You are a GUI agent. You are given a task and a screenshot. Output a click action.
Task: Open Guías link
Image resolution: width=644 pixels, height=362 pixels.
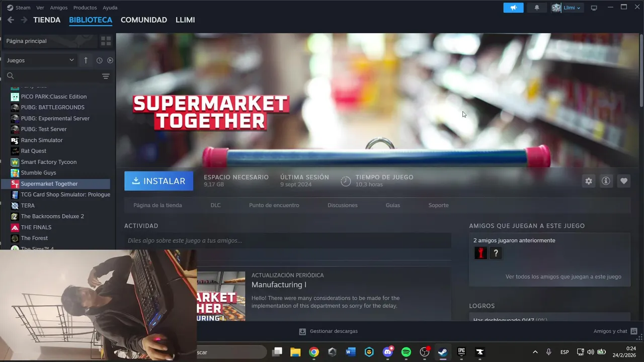coord(393,205)
